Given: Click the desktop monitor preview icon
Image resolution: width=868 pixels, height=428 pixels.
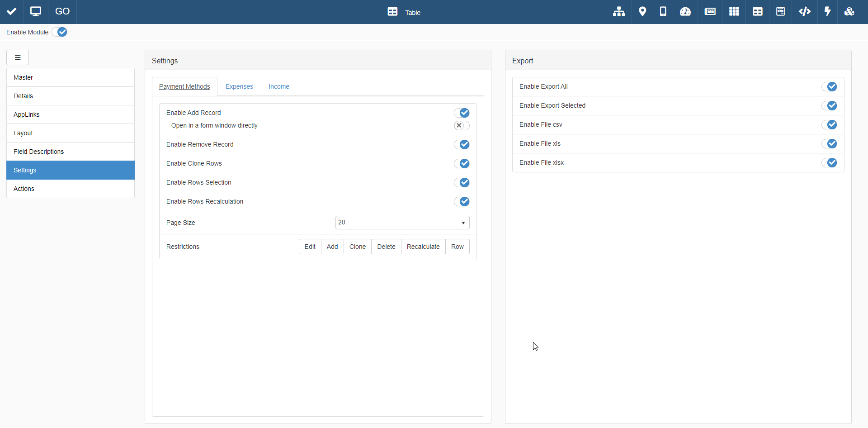Looking at the screenshot, I should click(x=36, y=12).
